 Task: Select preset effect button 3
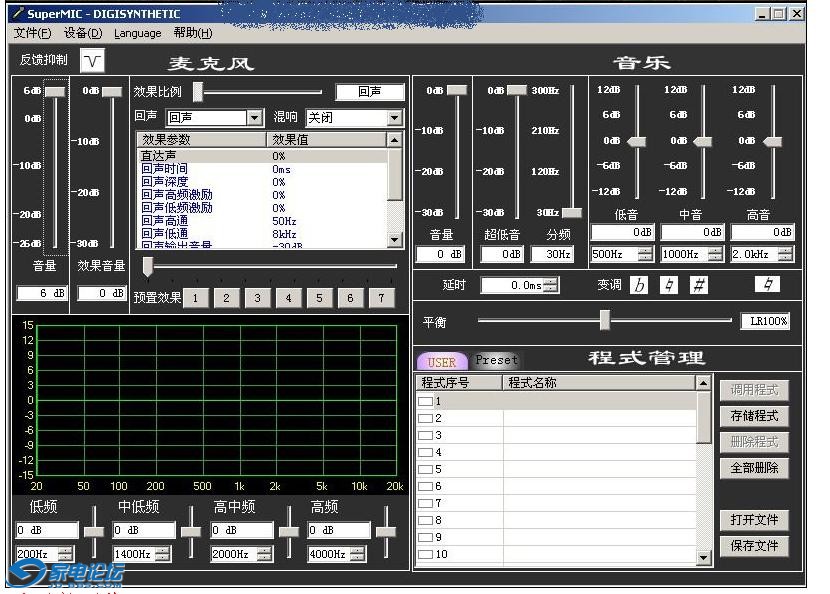pyautogui.click(x=257, y=298)
